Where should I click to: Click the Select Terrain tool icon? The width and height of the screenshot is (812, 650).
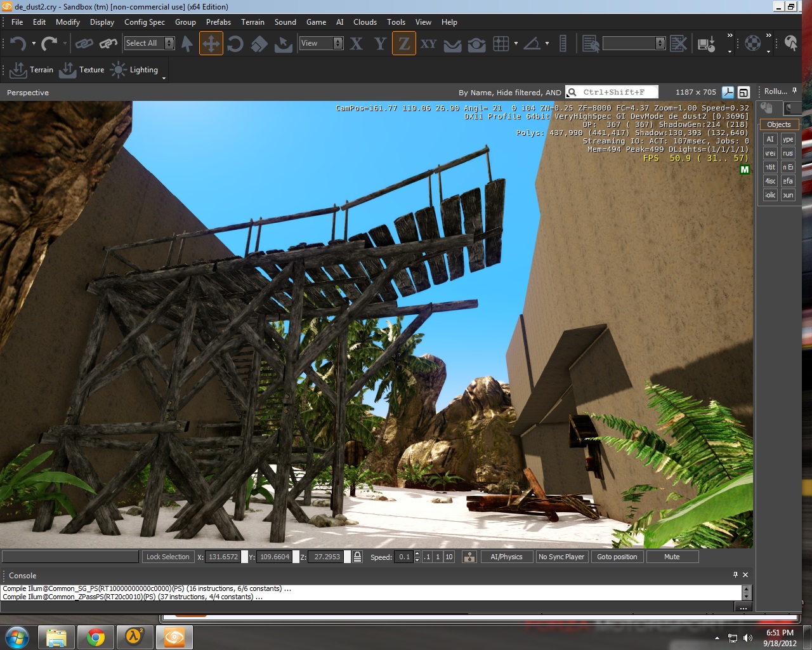(284, 43)
